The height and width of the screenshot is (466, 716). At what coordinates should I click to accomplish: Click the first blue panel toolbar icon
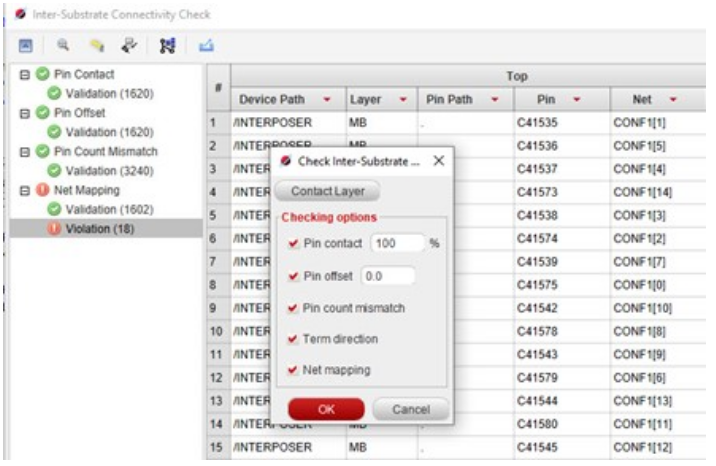click(x=27, y=45)
